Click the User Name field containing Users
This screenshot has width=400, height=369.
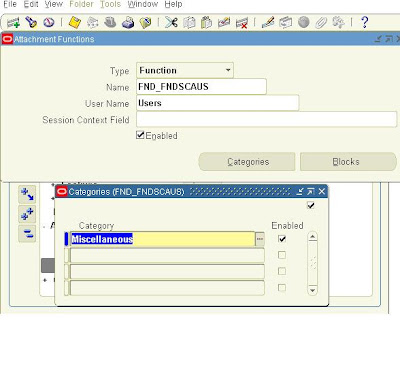pos(218,103)
